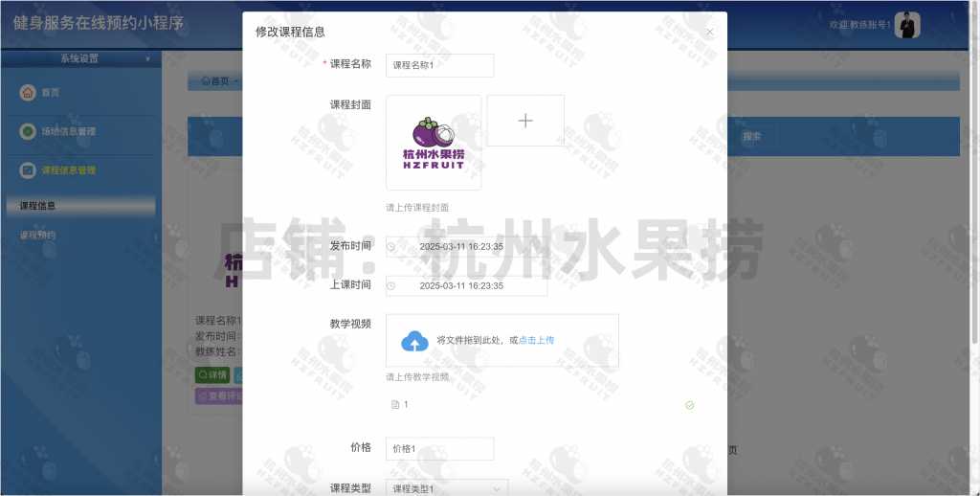Image resolution: width=980 pixels, height=496 pixels.
Task: Click the 健身服务在线预约小程序 title
Action: [99, 23]
